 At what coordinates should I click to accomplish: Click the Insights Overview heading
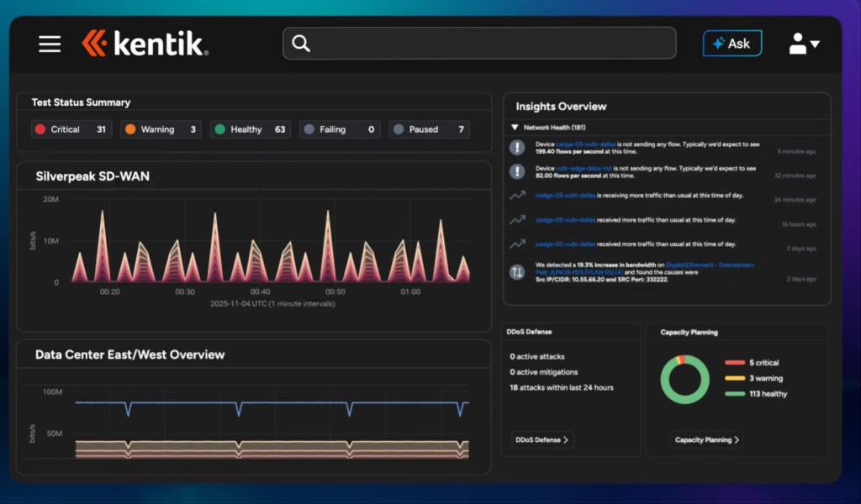pyautogui.click(x=561, y=107)
